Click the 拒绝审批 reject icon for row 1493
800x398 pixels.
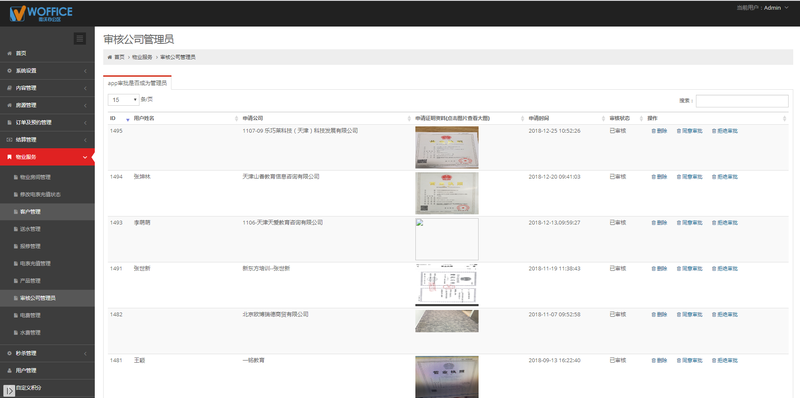coord(714,223)
